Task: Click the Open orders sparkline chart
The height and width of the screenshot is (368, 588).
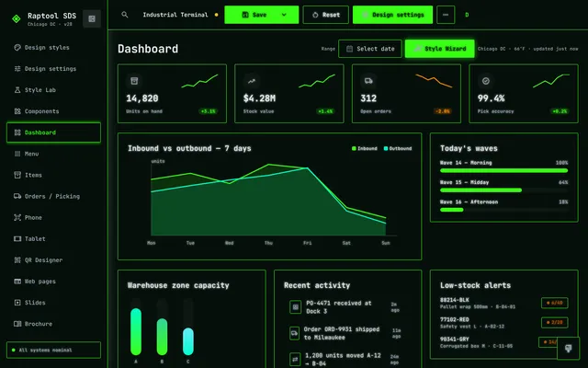Action: click(x=434, y=81)
